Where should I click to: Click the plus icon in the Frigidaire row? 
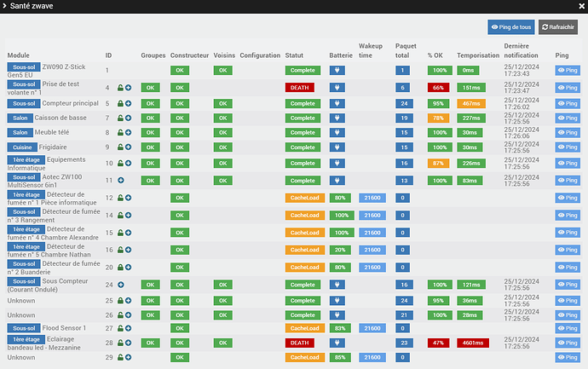pyautogui.click(x=129, y=147)
